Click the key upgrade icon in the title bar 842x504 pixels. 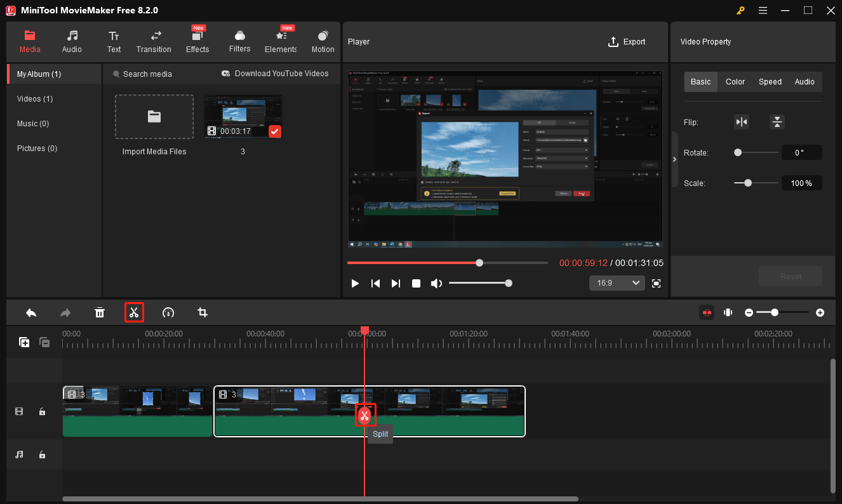coord(740,10)
